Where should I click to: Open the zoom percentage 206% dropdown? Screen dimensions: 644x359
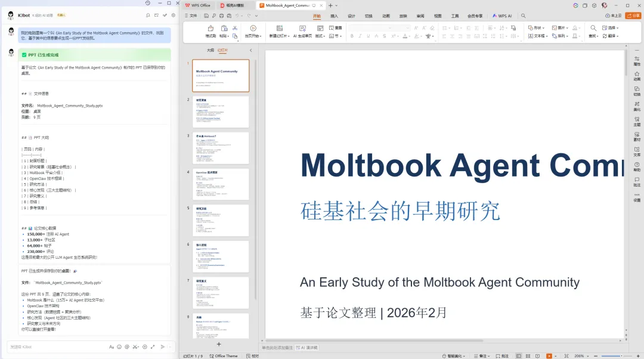click(x=581, y=355)
